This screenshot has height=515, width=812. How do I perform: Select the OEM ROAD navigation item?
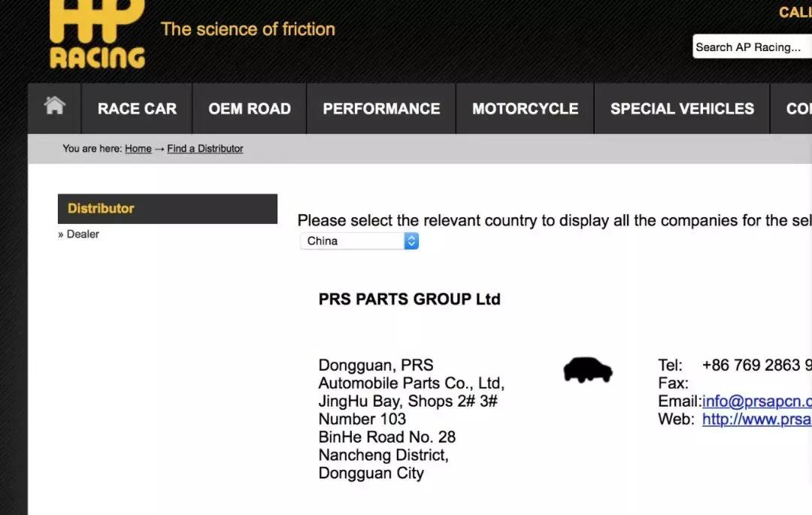point(250,108)
